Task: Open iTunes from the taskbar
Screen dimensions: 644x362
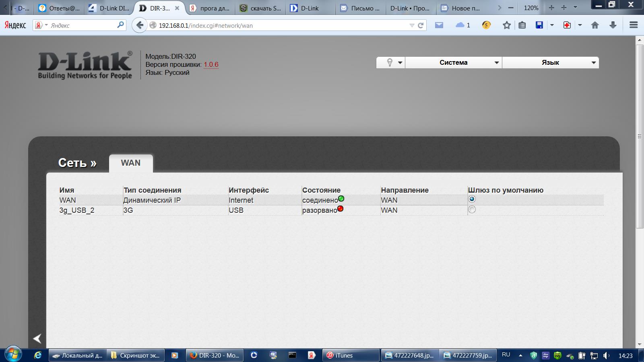Action: click(x=351, y=355)
